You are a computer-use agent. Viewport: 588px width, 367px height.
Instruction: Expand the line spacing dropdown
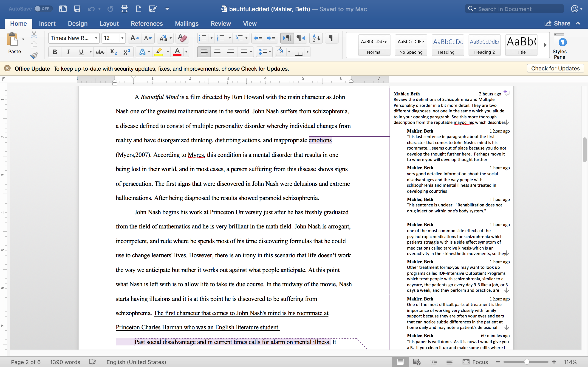tap(270, 52)
